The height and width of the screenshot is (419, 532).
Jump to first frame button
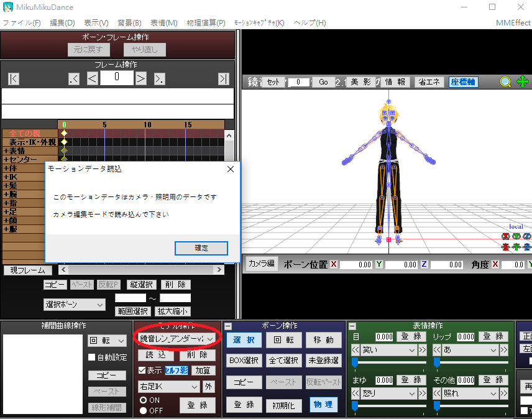[13, 79]
